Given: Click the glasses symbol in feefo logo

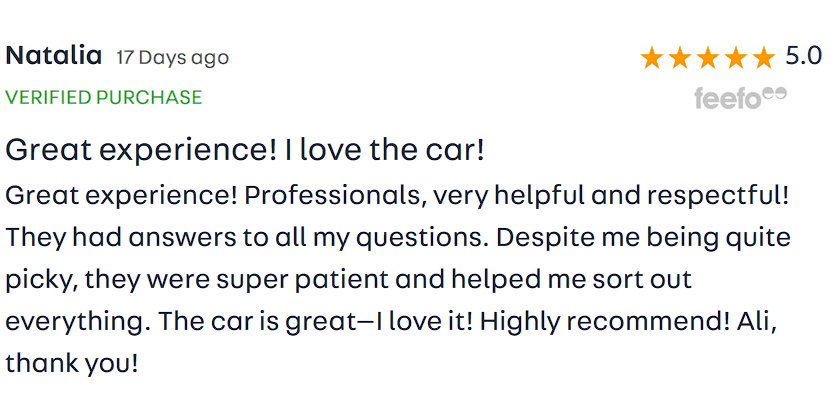Looking at the screenshot, I should click(x=775, y=93).
